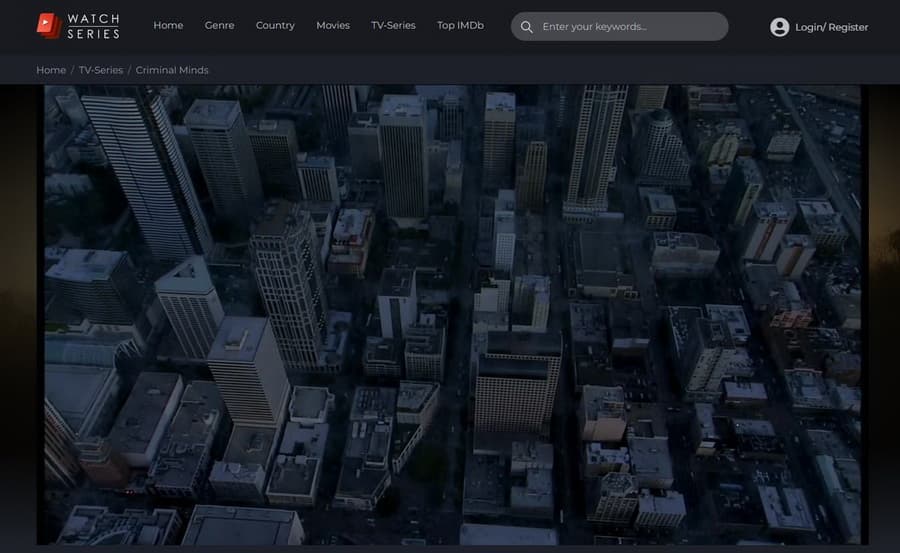Click the search magnifier icon
Screen dimensions: 900x553
tap(527, 27)
